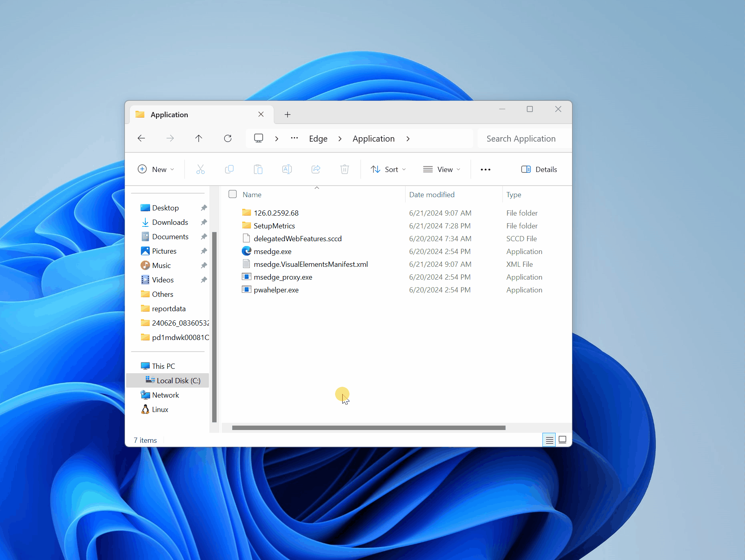Click the Copy icon in toolbar
This screenshot has height=560, width=745.
(x=229, y=169)
